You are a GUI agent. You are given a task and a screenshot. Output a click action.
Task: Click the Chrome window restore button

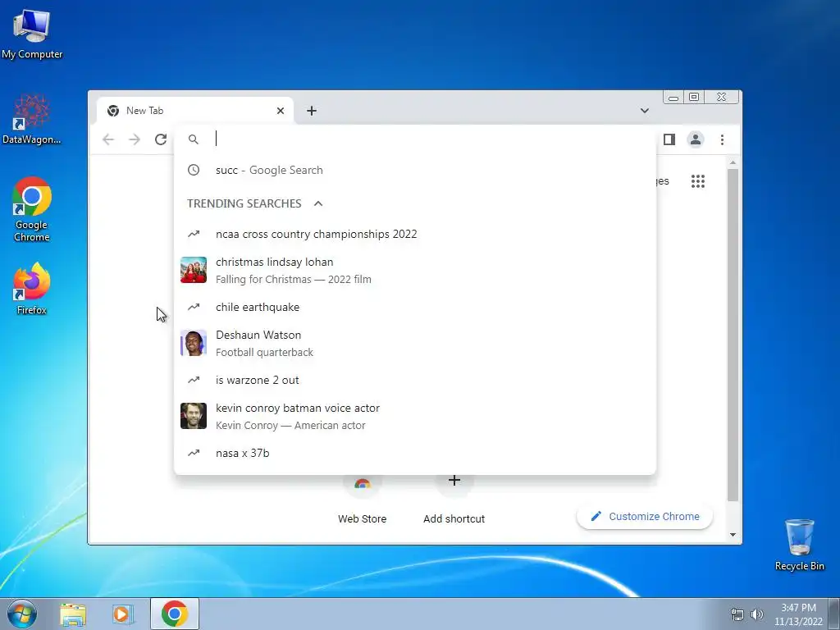(694, 97)
